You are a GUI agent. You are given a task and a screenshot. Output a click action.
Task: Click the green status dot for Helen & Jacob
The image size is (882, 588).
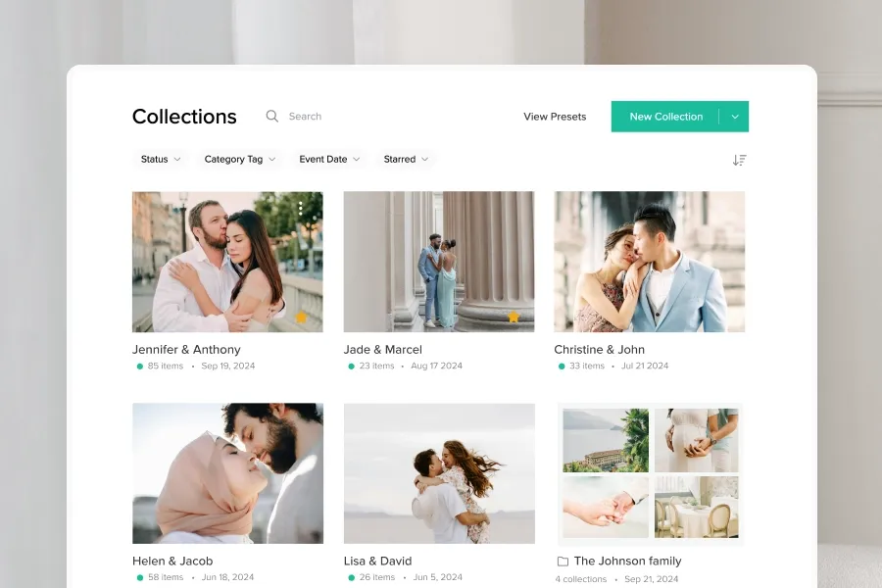pos(138,577)
